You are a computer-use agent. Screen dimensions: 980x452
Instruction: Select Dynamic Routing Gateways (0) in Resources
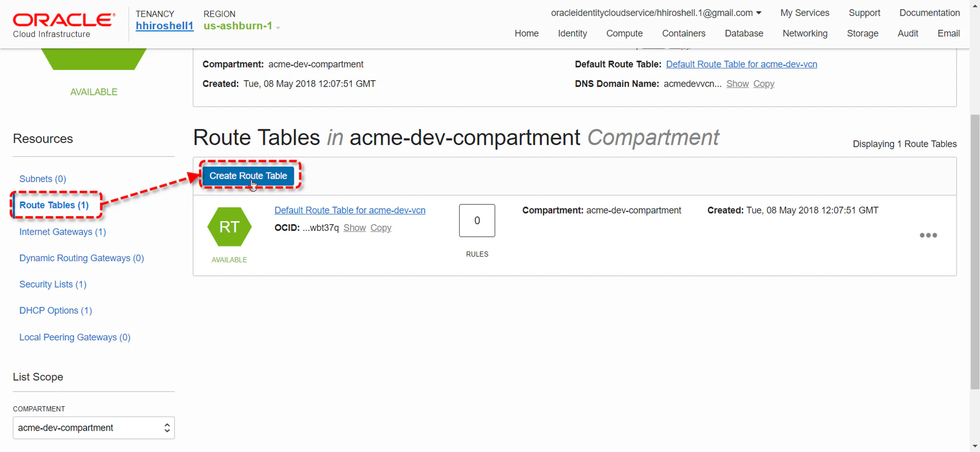pos(82,258)
